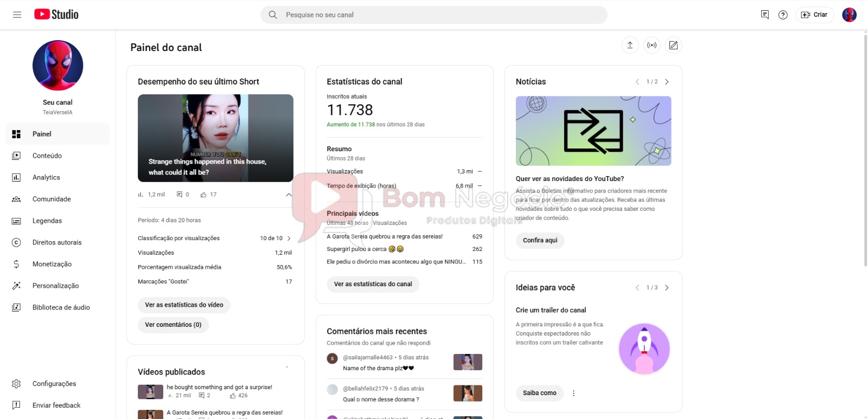Open the comments notification icon in header
The image size is (868, 419).
tap(765, 15)
